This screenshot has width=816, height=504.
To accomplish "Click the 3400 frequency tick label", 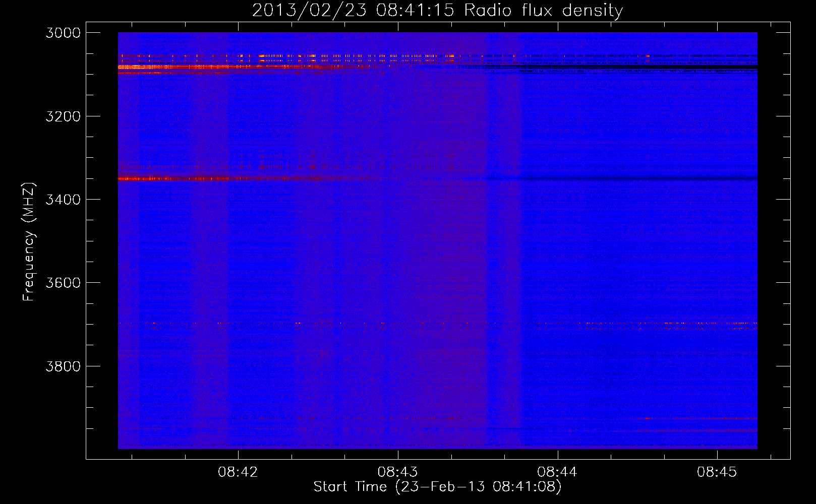I will tap(63, 200).
